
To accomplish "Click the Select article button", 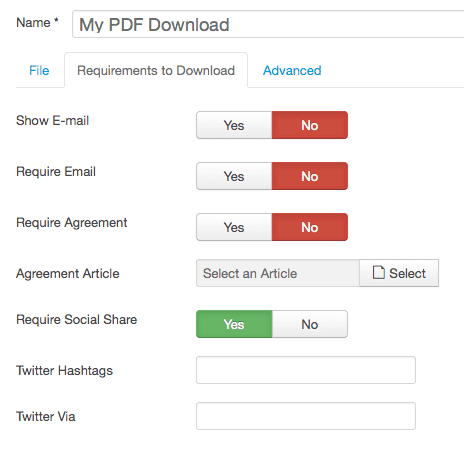I will click(x=399, y=273).
